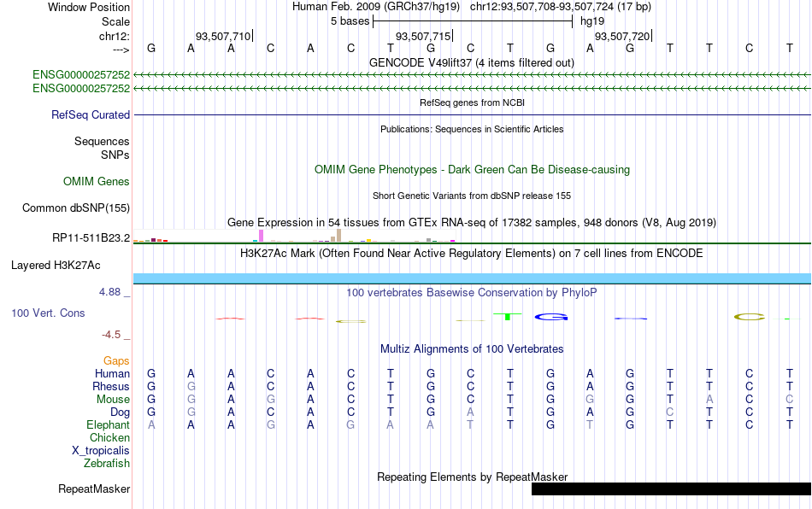Click the Chicken alignment row label
This screenshot has height=509, width=812.
click(x=109, y=437)
